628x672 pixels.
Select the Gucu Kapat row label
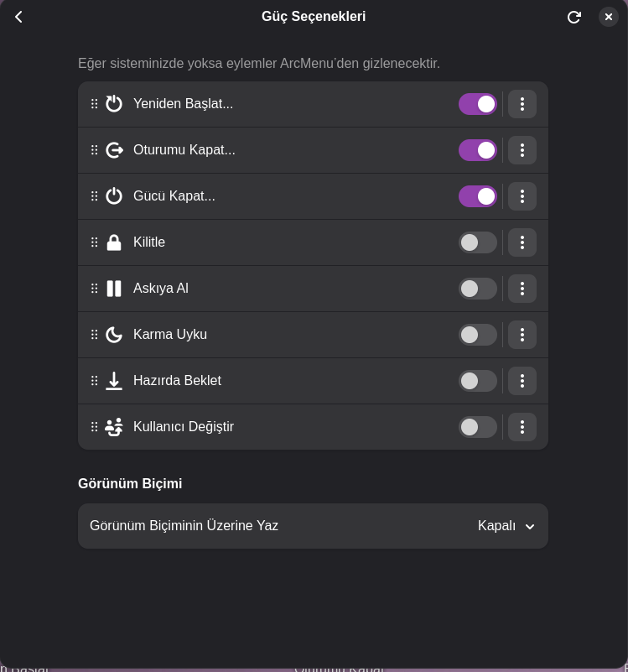[x=174, y=196]
